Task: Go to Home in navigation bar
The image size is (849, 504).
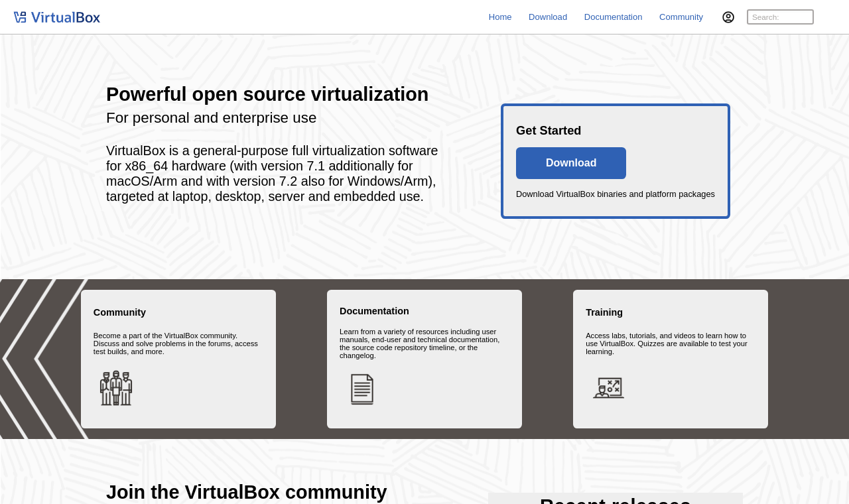Action: coord(500,17)
